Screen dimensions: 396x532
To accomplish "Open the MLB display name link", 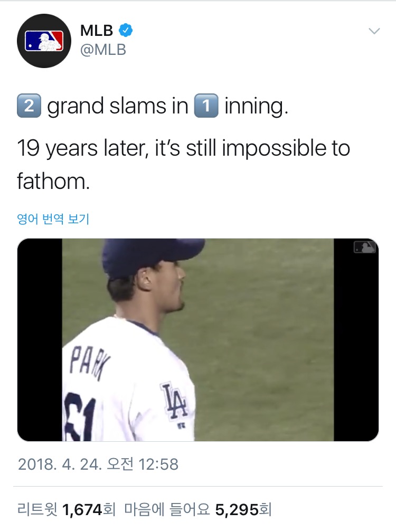I will 97,31.
